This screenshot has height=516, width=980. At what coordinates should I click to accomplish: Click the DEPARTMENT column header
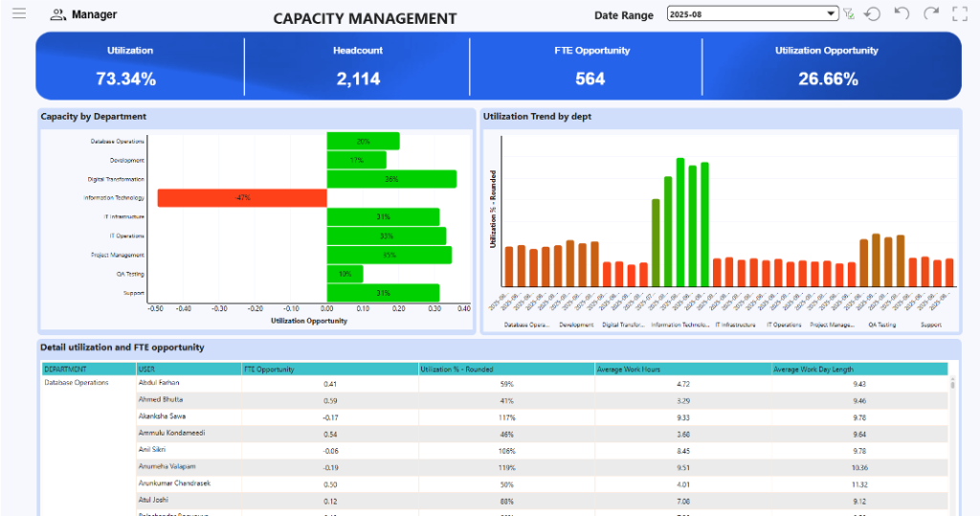click(x=88, y=369)
